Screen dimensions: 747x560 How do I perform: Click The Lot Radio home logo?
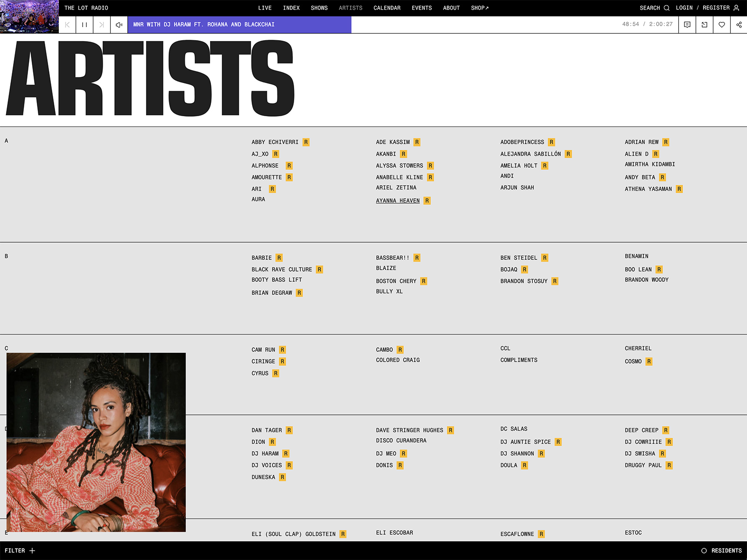[86, 8]
